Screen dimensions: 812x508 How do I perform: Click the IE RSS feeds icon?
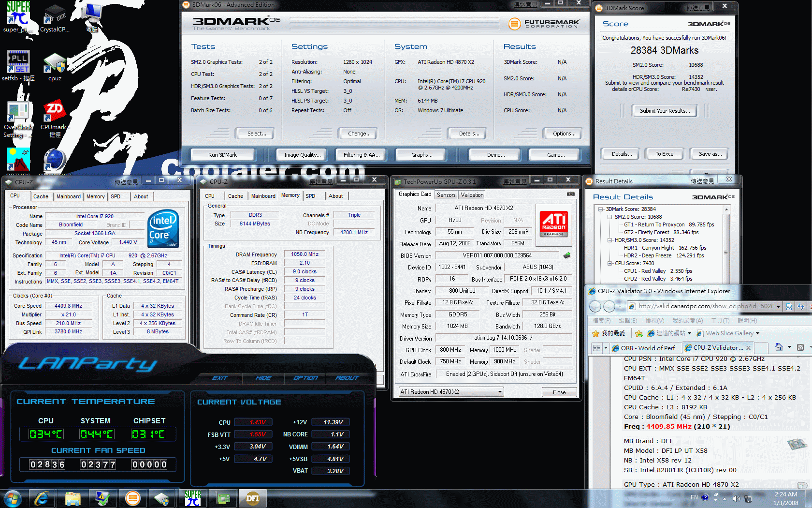click(800, 347)
